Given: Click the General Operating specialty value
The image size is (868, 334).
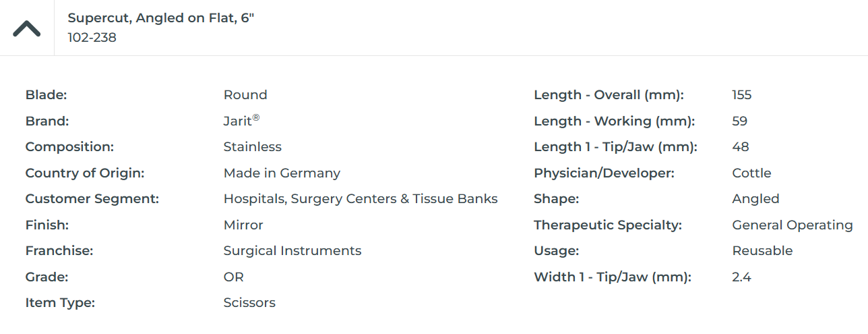Looking at the screenshot, I should point(793,225).
